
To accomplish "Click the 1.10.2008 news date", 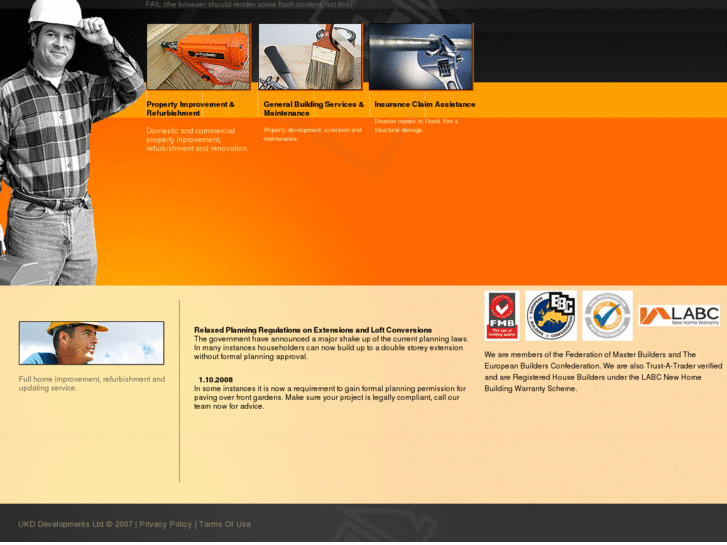I will pyautogui.click(x=216, y=379).
